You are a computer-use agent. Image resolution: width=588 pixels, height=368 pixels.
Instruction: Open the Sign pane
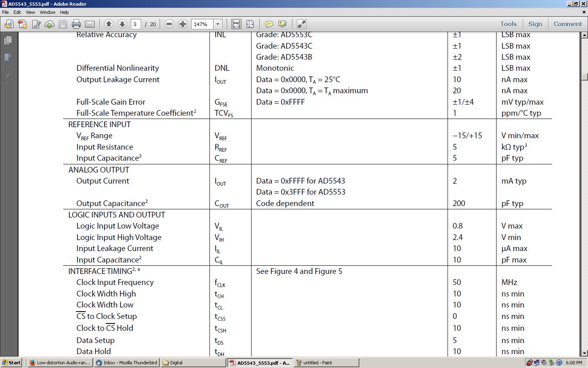[x=535, y=24]
